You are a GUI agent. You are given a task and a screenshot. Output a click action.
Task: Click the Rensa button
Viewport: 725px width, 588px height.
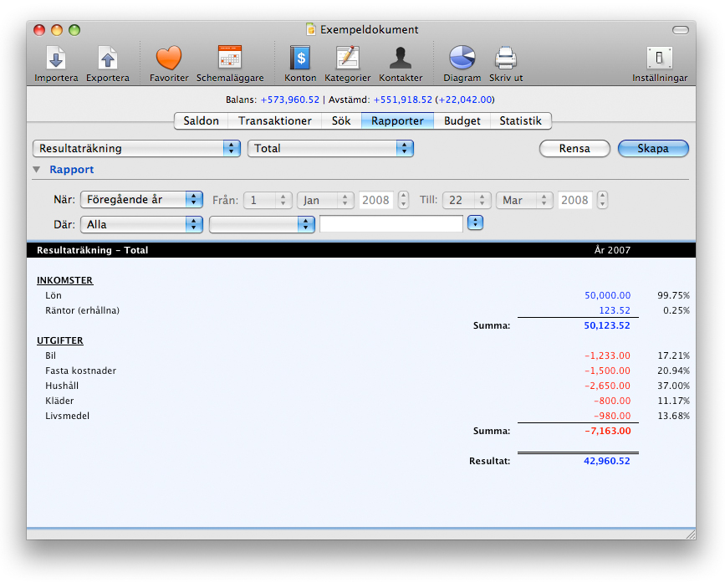574,149
